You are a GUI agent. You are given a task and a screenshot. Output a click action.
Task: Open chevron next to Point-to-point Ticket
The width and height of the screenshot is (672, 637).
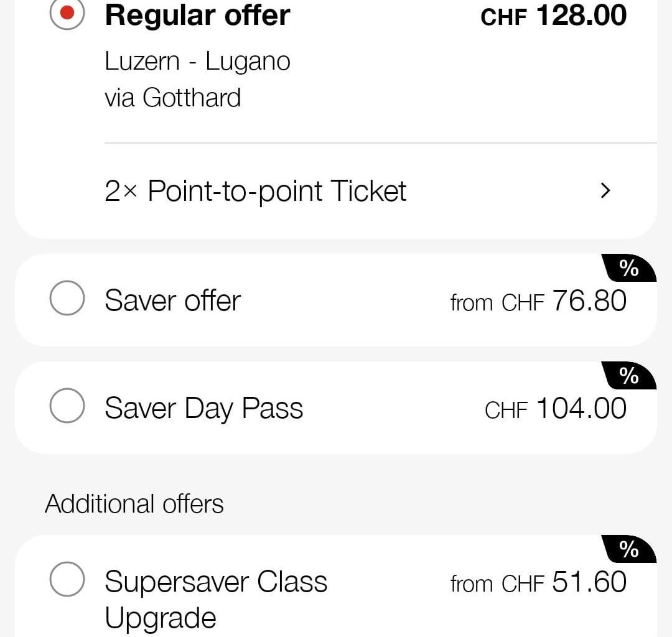click(605, 191)
